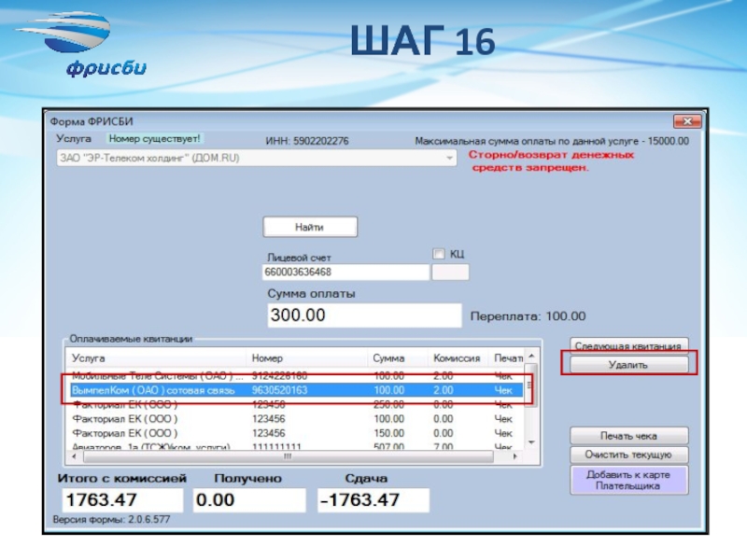This screenshot has width=747, height=560.
Task: Click Чек in the ВымпелКом row
Action: [503, 390]
